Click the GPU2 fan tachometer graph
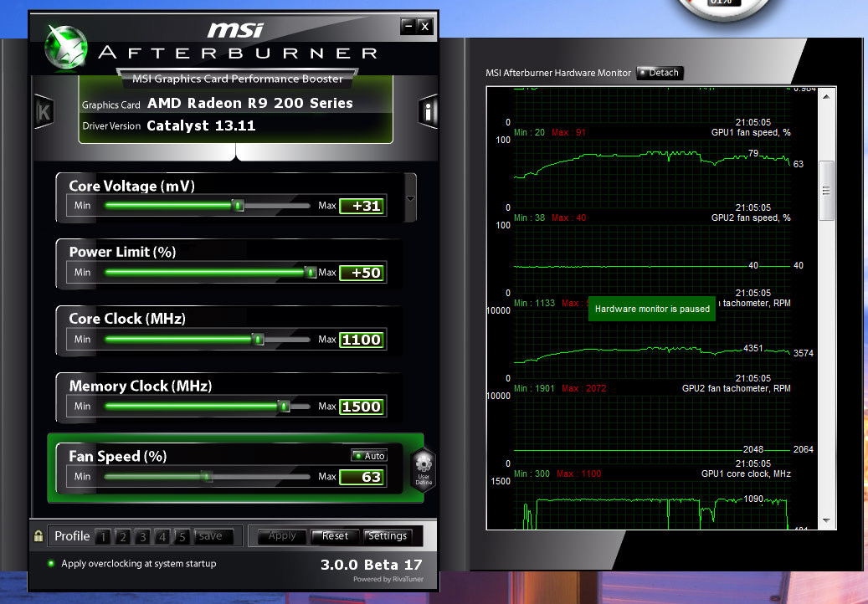The width and height of the screenshot is (868, 604). click(652, 428)
